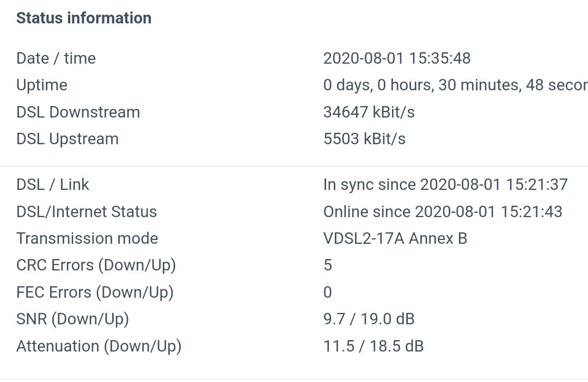Viewport: 588px width, 382px height.
Task: Select the CRC Errors (Down/Up) label
Action: [96, 266]
